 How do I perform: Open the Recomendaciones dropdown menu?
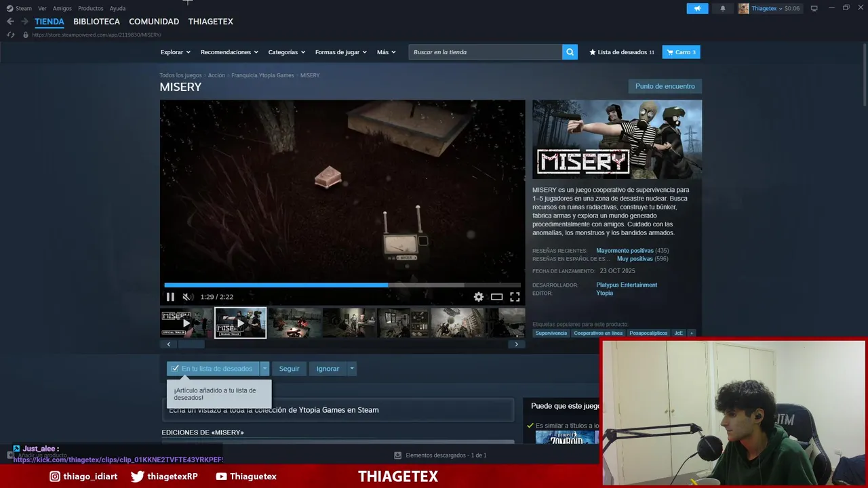[x=229, y=52]
